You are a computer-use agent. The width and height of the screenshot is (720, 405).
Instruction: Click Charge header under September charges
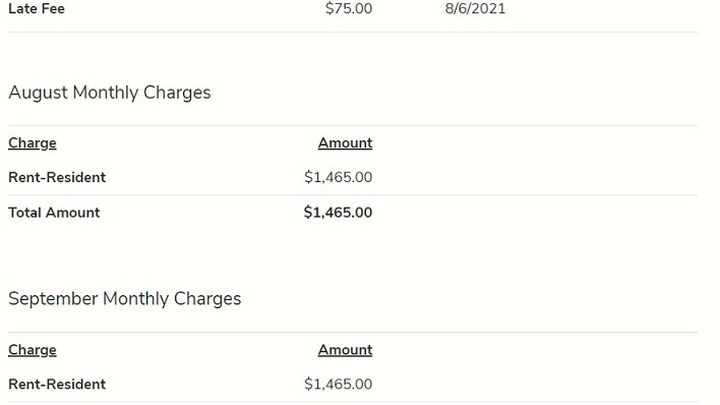pyautogui.click(x=32, y=350)
